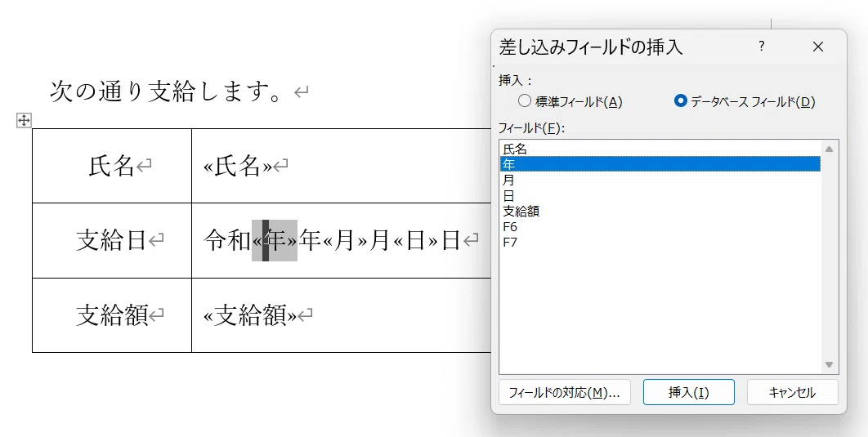Click the フィールドの対応 button
The image size is (868, 437).
(x=565, y=392)
